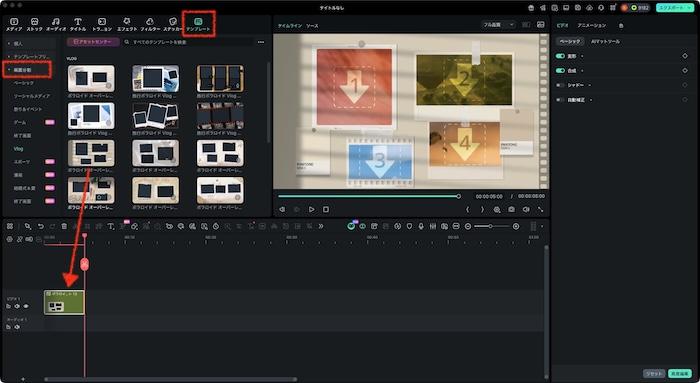700x383 pixels.
Task: Select first Polaroid overlay template thumbnail
Action: (91, 78)
